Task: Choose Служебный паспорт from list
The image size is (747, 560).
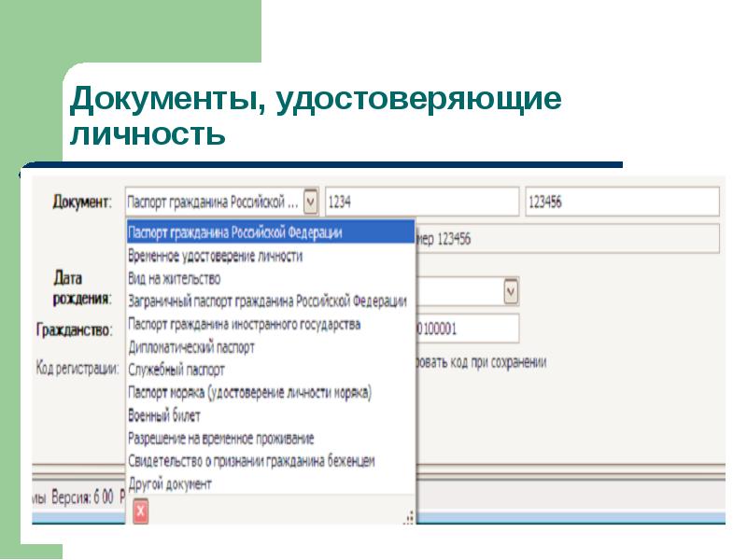Action: click(176, 370)
